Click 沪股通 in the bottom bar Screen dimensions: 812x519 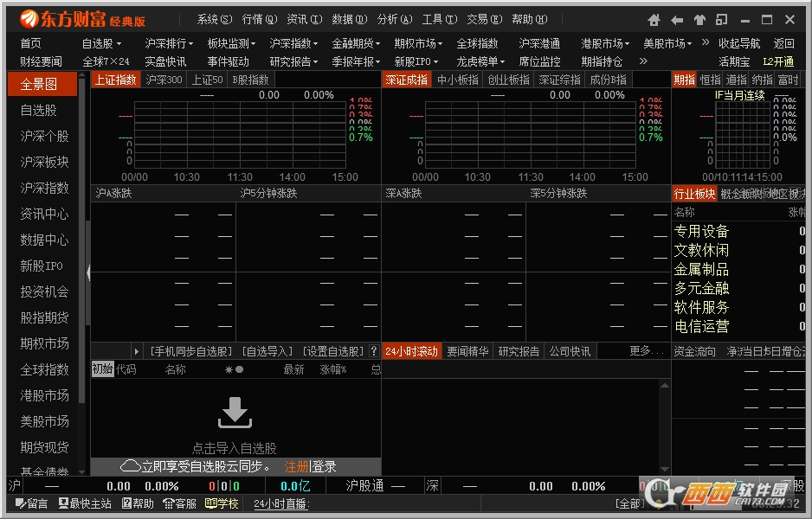click(364, 486)
